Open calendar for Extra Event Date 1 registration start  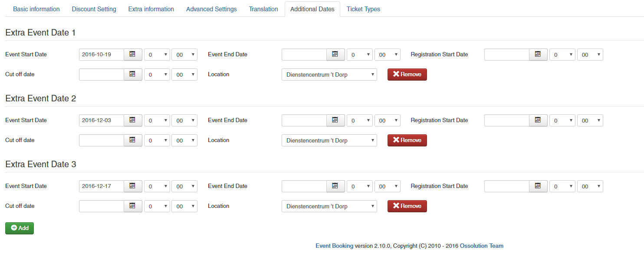538,55
